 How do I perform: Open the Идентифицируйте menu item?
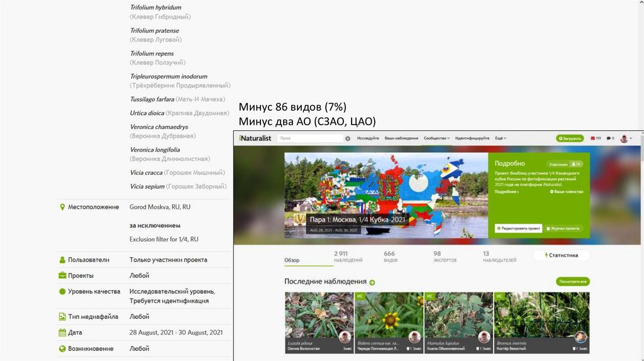click(472, 138)
